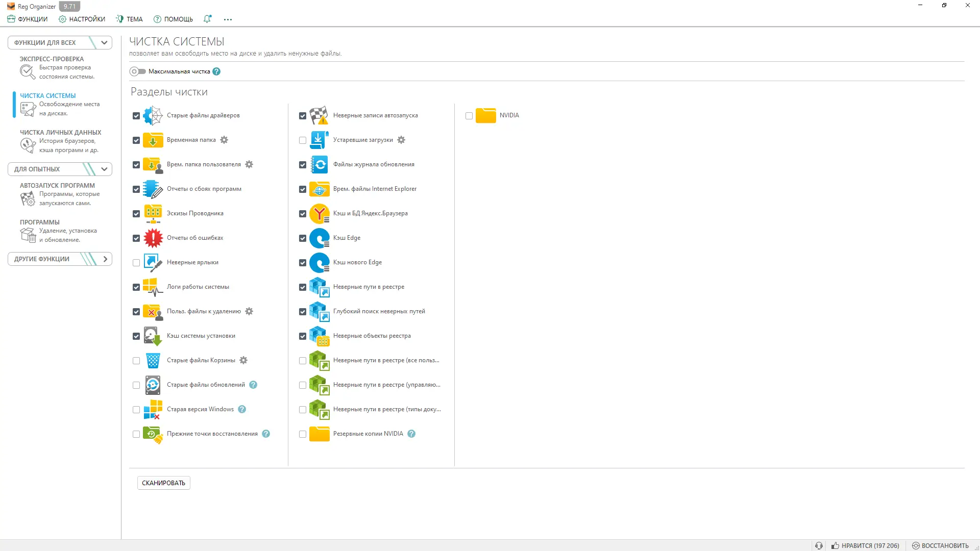This screenshot has height=551, width=980.
Task: Click help icon beside Прежние точки восстановления
Action: point(266,434)
